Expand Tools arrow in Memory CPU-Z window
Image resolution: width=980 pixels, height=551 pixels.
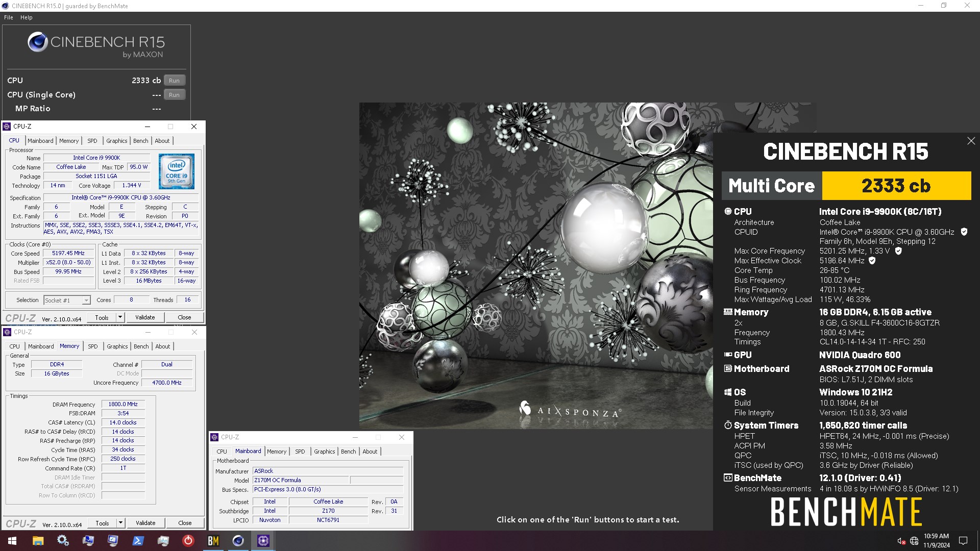(x=120, y=523)
